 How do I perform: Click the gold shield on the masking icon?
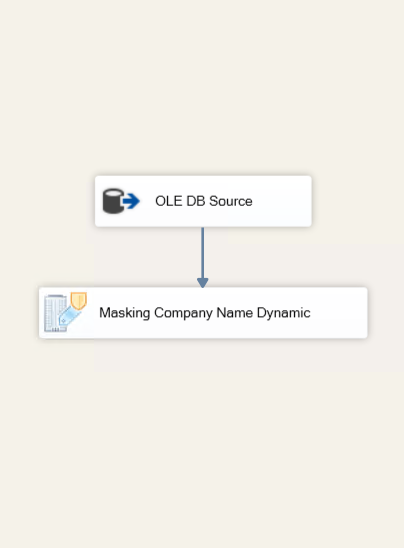tap(79, 301)
